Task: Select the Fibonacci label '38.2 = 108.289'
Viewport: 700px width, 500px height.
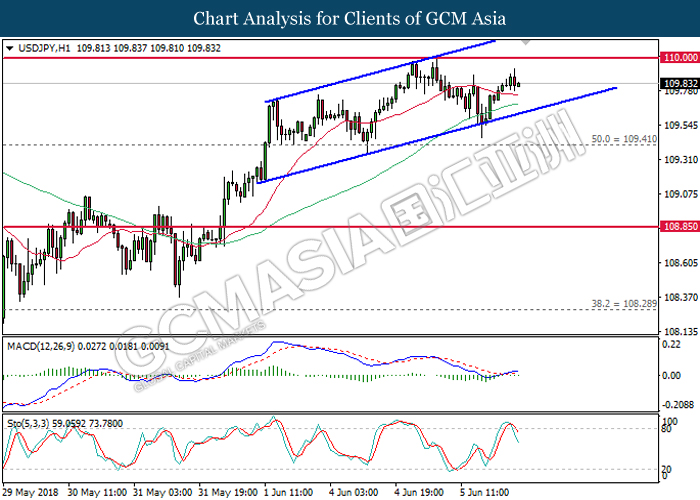Action: click(x=624, y=304)
